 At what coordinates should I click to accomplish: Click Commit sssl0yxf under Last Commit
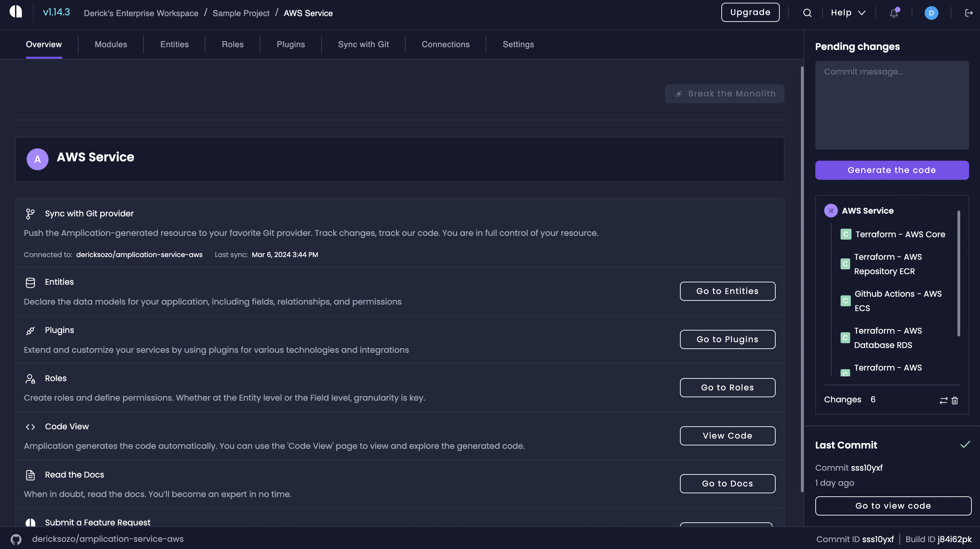coord(848,468)
